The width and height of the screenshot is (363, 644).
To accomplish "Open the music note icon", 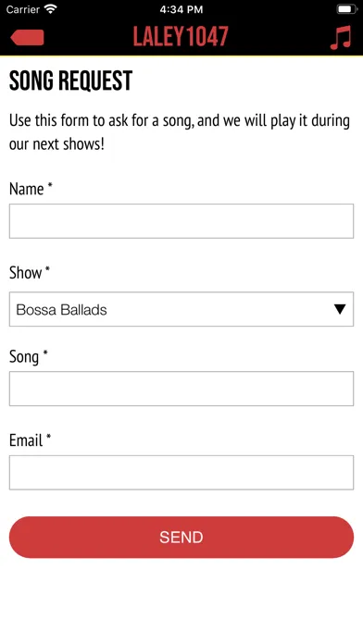I will (341, 37).
